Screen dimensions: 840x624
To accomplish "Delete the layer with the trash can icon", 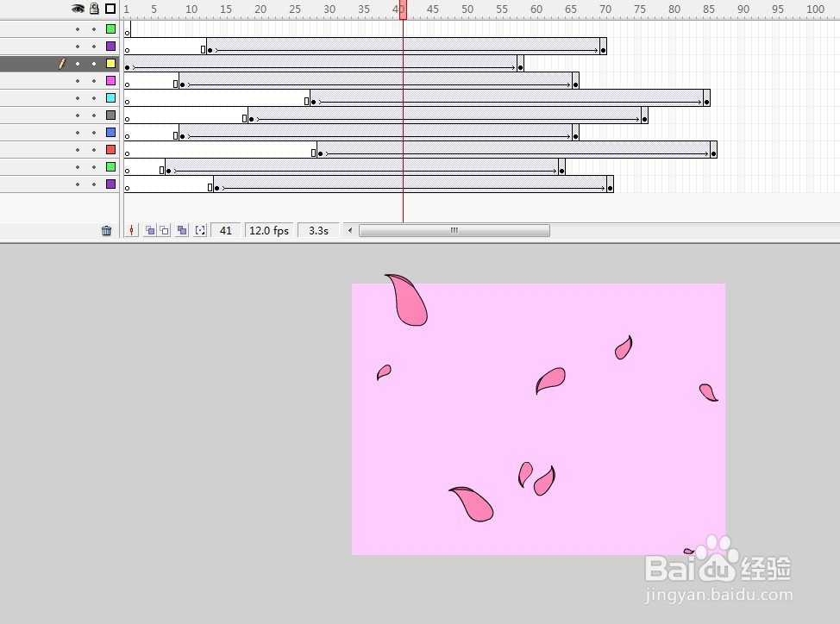I will [x=107, y=231].
